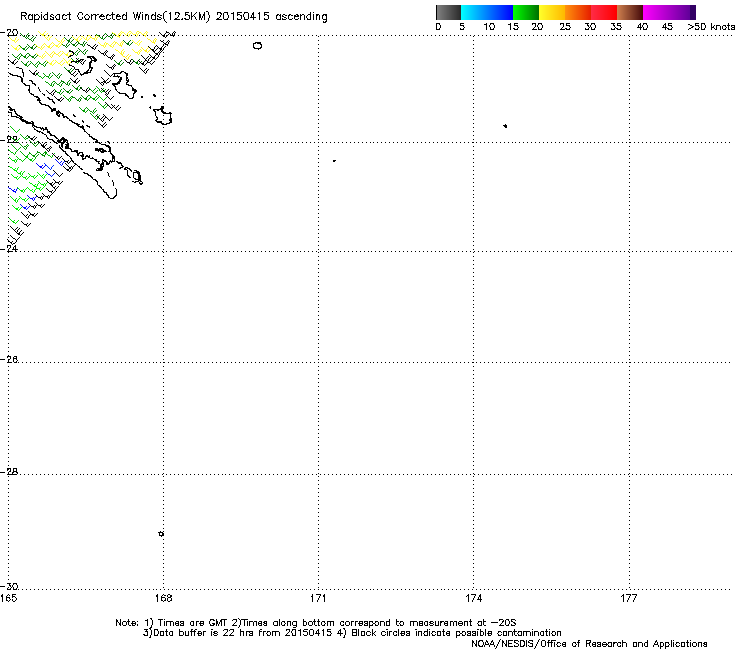Click the latitude label '-24'
This screenshot has height=650, width=740.
click(x=9, y=248)
